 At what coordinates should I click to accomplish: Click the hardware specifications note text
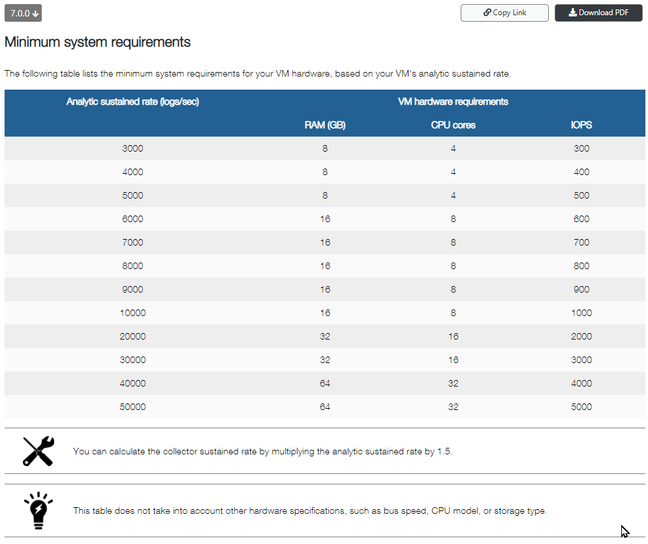(x=310, y=510)
